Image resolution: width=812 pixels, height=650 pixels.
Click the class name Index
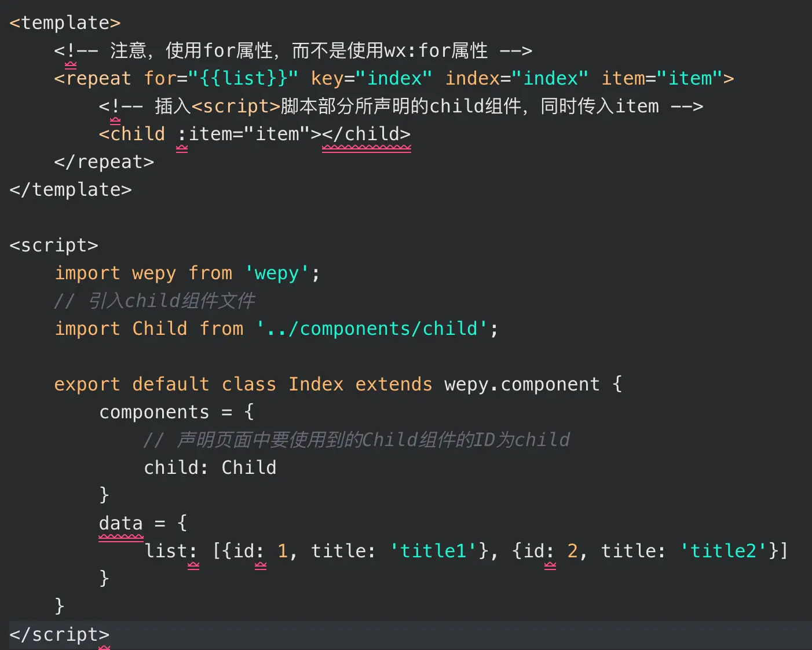[x=316, y=384]
